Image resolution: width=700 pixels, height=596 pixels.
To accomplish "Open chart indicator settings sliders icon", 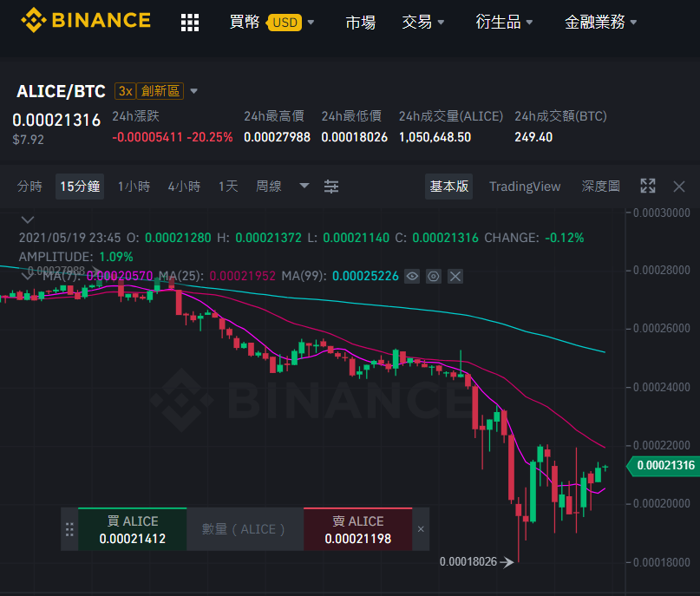I will (x=331, y=187).
